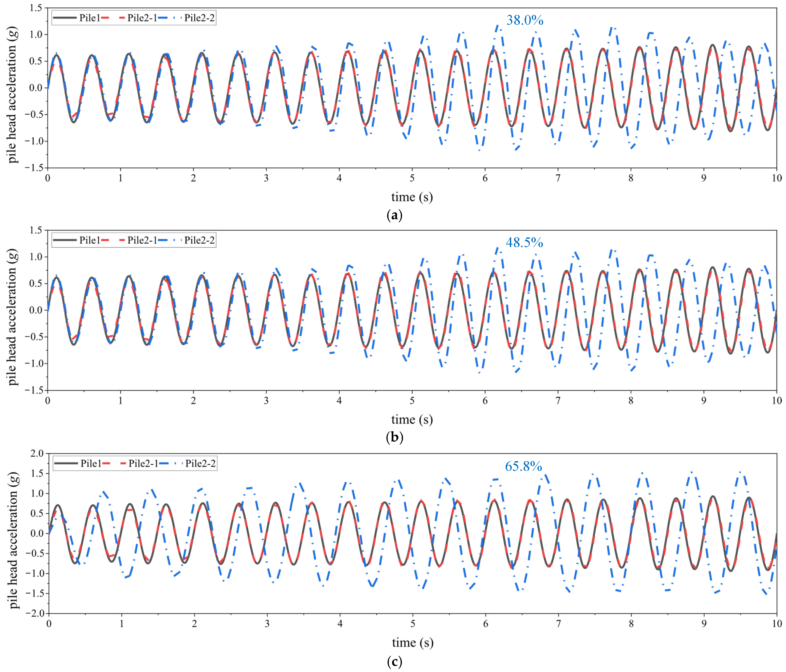Select Pile2-1 legend label in chart (a)
This screenshot has height=672, width=786.
(142, 18)
